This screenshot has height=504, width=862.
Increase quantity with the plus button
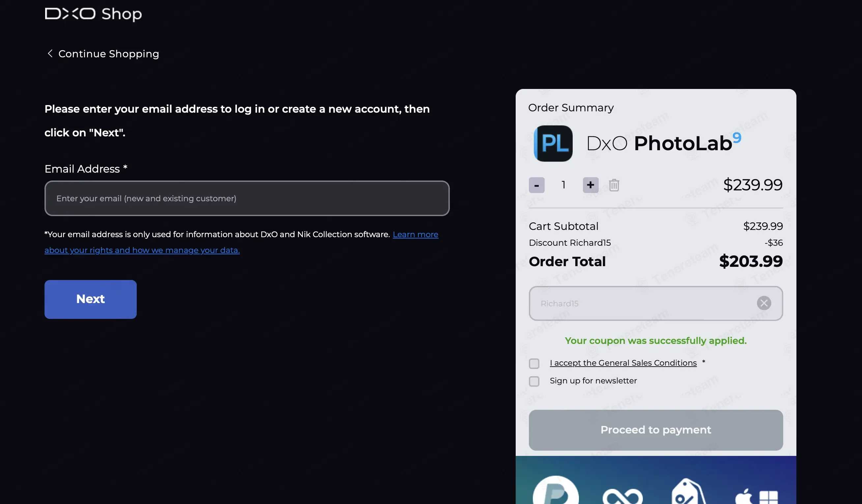point(590,185)
